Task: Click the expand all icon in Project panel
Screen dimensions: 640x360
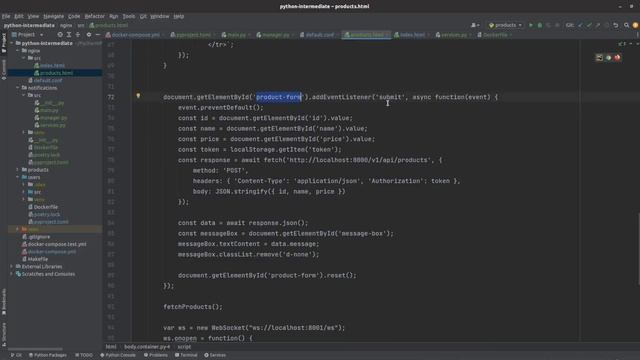Action: point(69,35)
